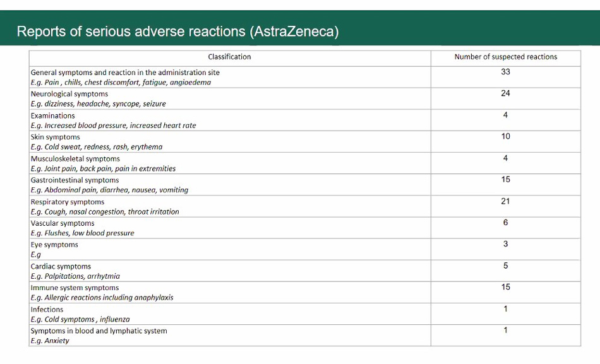Click 'E.g. dizziness, headache, syncope, seizure'
The image size is (600, 364).
pyautogui.click(x=98, y=103)
